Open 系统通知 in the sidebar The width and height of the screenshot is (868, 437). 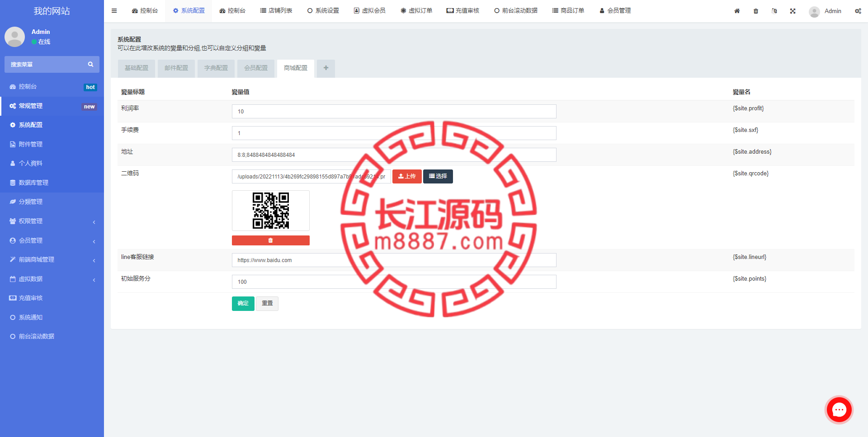52,317
